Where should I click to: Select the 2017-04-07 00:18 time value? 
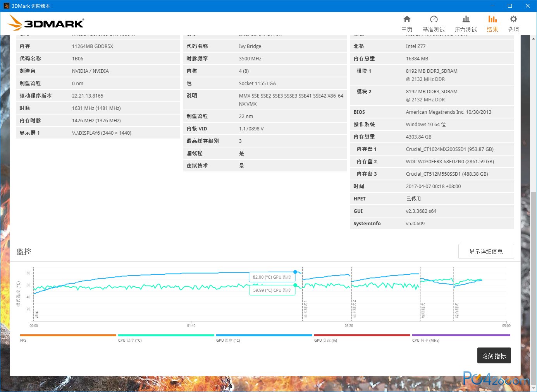point(433,187)
